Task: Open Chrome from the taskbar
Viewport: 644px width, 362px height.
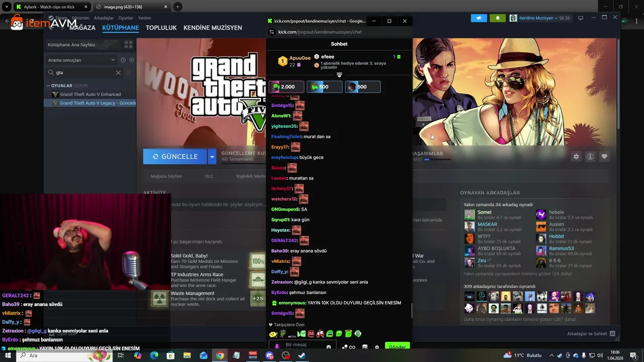Action: 220,355
